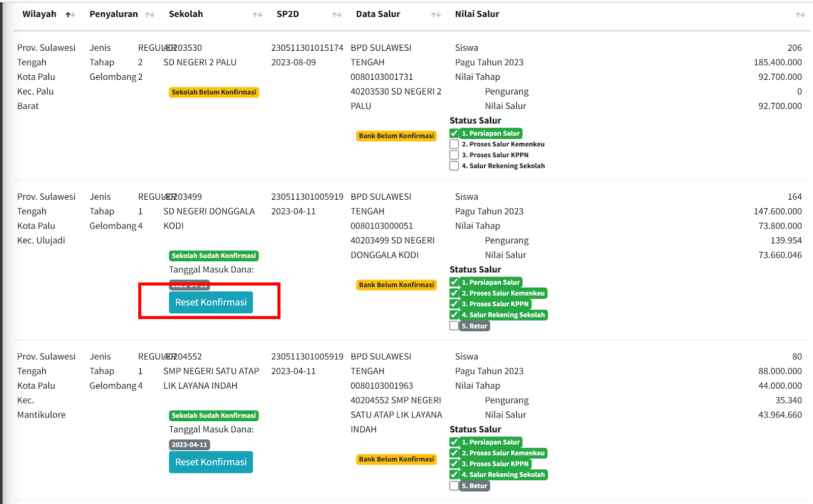
Task: Click Reset Konfirmasi for SMP Negeri Satu Atap
Action: [211, 462]
